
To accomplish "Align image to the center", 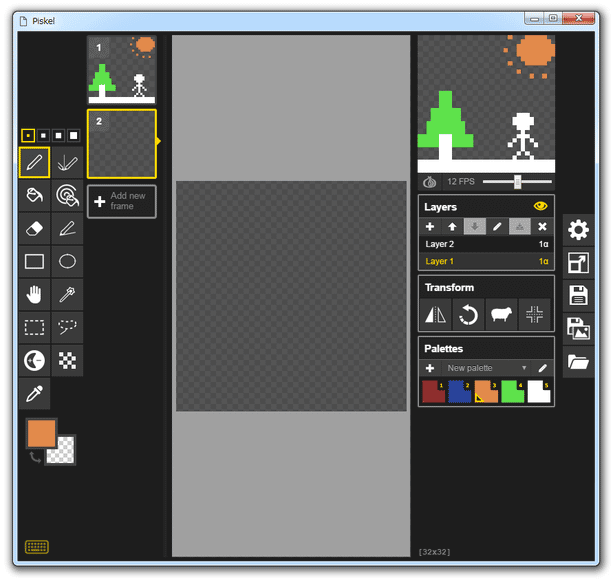I will [x=534, y=314].
